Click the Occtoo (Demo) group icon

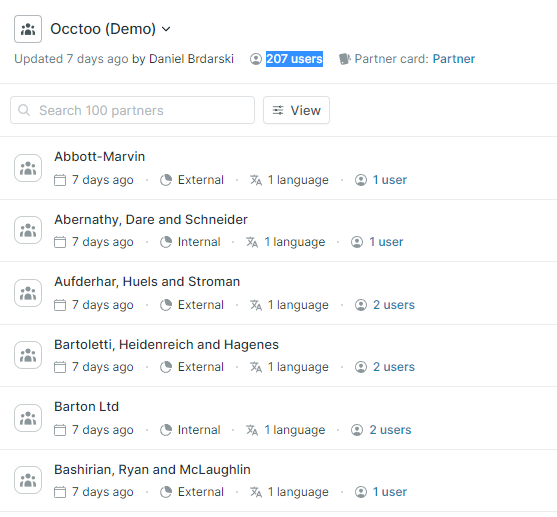point(28,29)
